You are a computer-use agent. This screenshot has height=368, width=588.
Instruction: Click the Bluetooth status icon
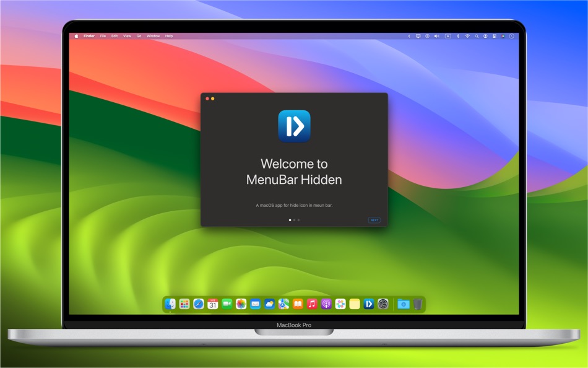click(x=458, y=36)
